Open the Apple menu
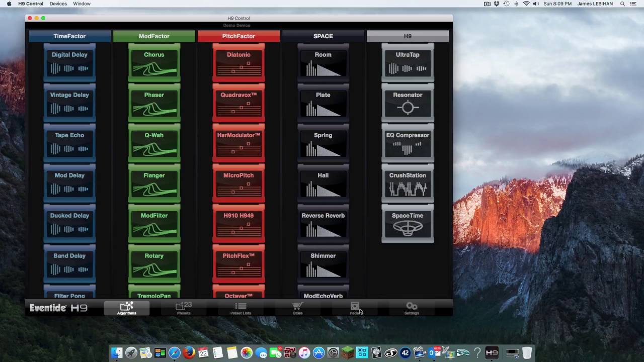This screenshot has width=644, height=362. tap(9, 4)
